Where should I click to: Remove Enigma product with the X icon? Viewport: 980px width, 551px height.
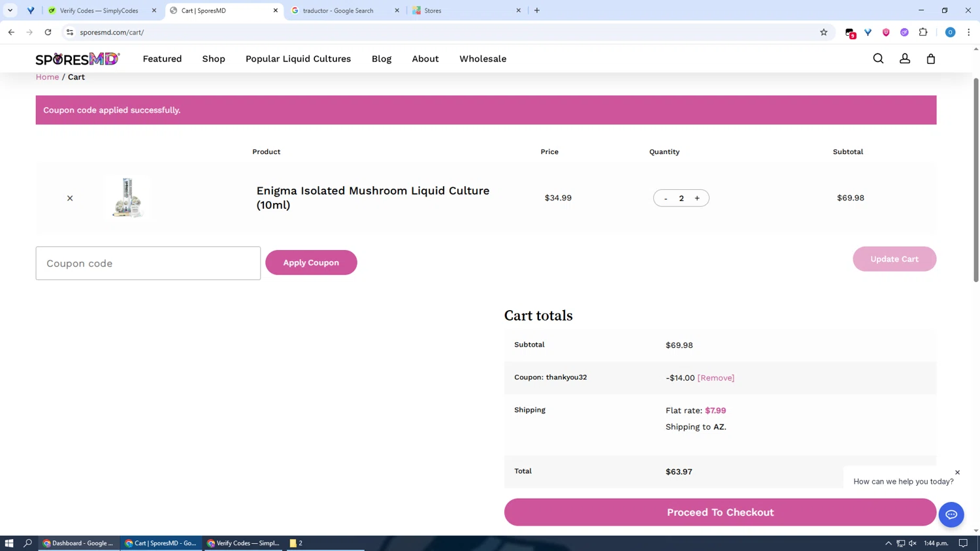pyautogui.click(x=70, y=198)
